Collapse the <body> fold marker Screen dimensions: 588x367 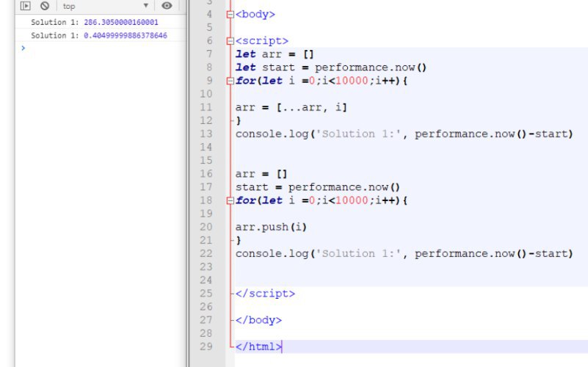(x=231, y=14)
